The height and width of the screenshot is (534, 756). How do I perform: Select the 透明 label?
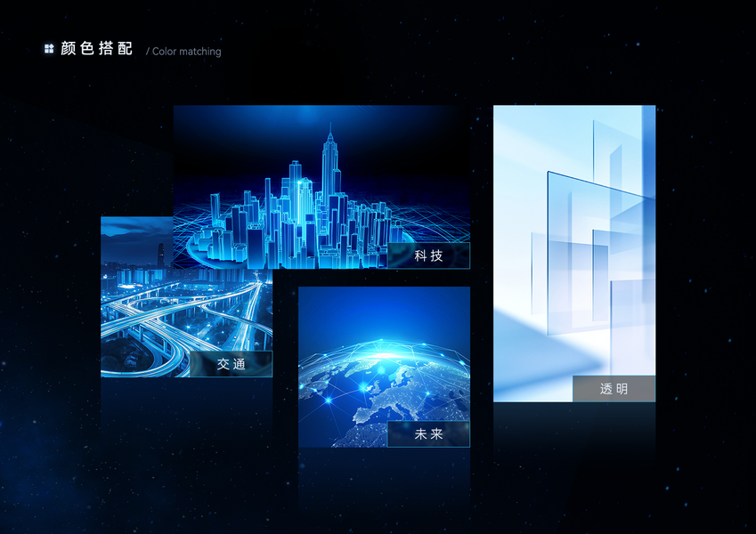click(614, 389)
